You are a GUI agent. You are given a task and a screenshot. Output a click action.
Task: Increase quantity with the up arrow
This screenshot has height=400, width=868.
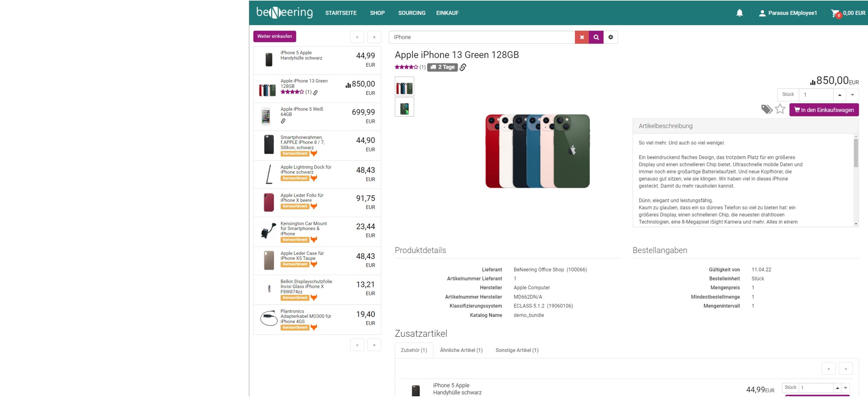click(x=840, y=95)
